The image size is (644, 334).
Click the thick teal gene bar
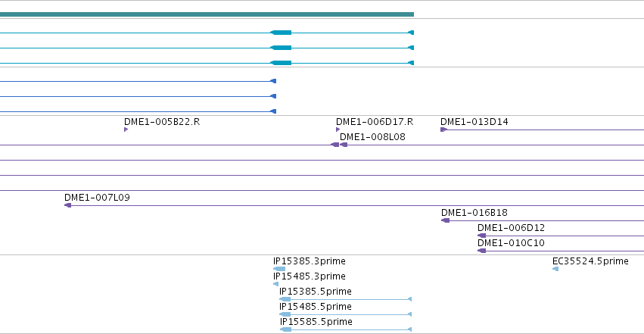click(207, 14)
